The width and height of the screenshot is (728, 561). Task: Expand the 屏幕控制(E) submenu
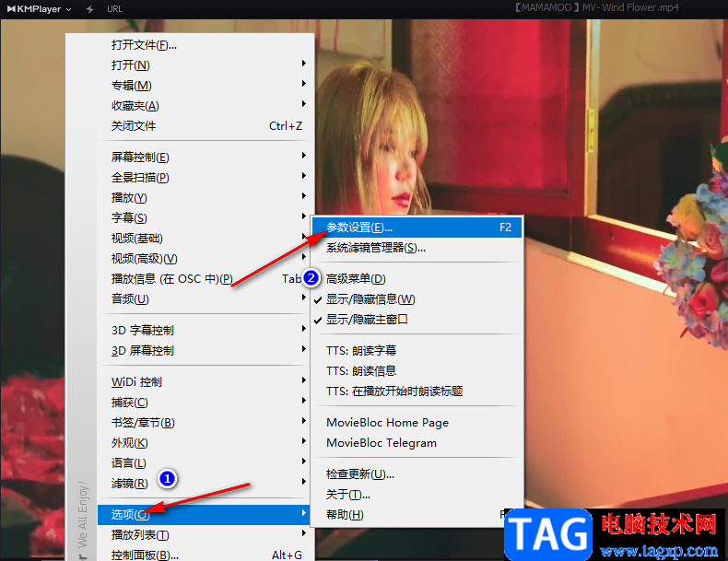(205, 158)
